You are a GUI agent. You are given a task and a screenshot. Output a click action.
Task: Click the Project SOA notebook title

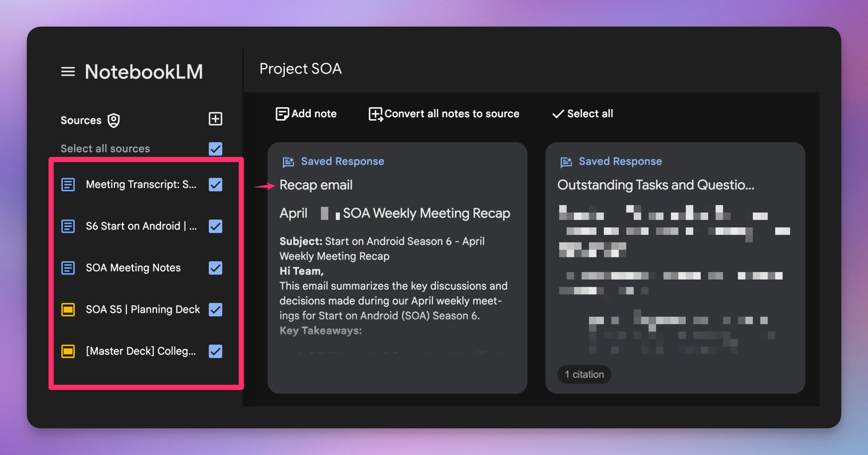point(300,69)
